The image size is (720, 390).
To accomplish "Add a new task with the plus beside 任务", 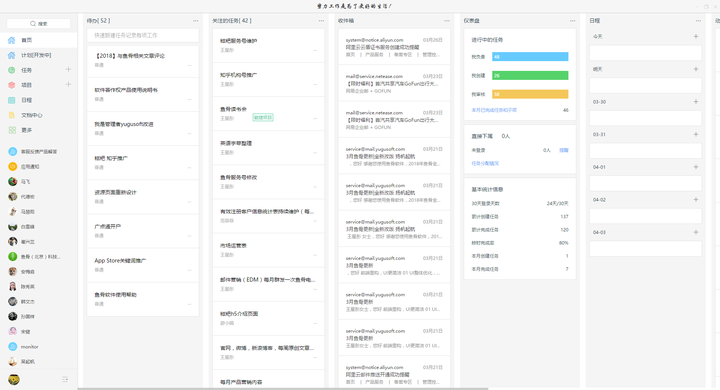I will [x=68, y=69].
